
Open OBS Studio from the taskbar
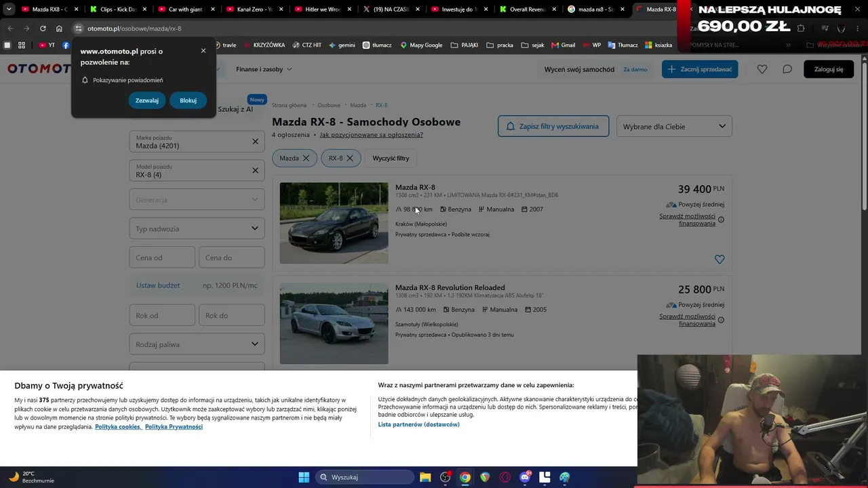(x=446, y=477)
